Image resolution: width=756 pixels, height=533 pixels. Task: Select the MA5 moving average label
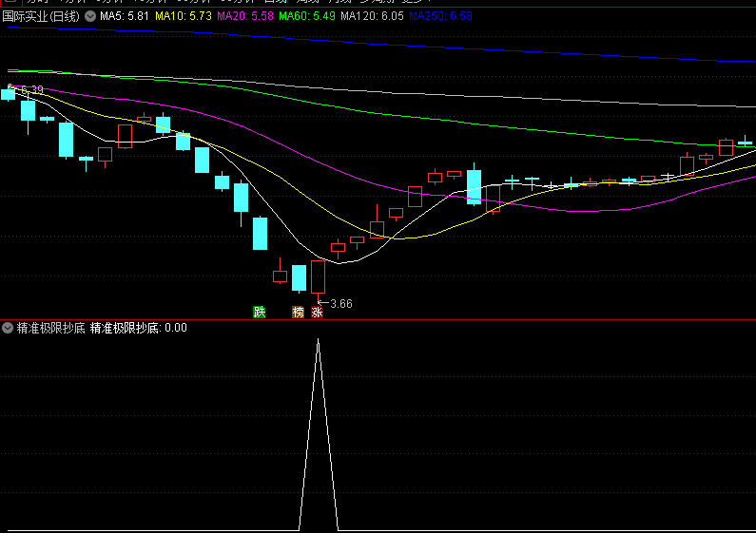[x=124, y=16]
